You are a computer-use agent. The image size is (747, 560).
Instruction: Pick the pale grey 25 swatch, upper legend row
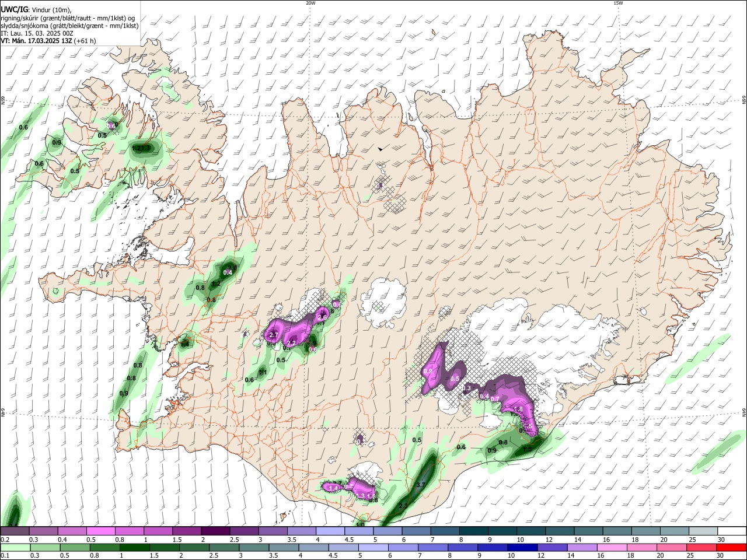pyautogui.click(x=704, y=531)
